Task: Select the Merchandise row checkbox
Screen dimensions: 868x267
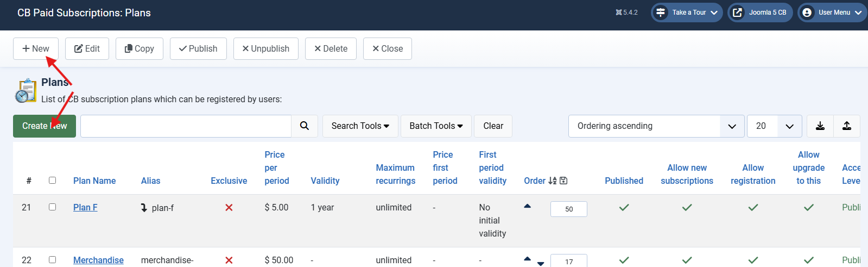Action: pos(52,260)
